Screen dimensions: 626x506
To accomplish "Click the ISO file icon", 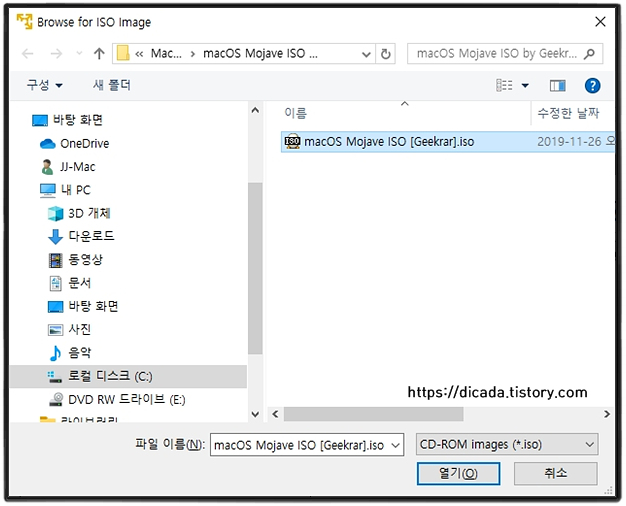I will click(x=292, y=142).
